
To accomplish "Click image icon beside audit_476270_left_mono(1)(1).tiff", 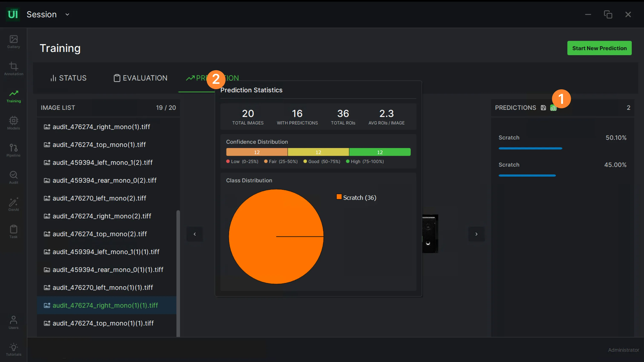I will pos(47,287).
